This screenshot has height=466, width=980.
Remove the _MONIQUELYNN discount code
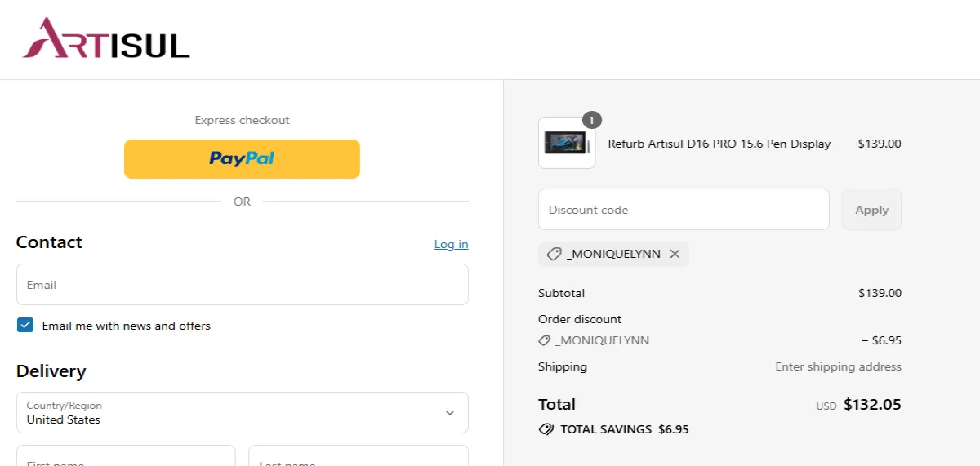pos(675,254)
